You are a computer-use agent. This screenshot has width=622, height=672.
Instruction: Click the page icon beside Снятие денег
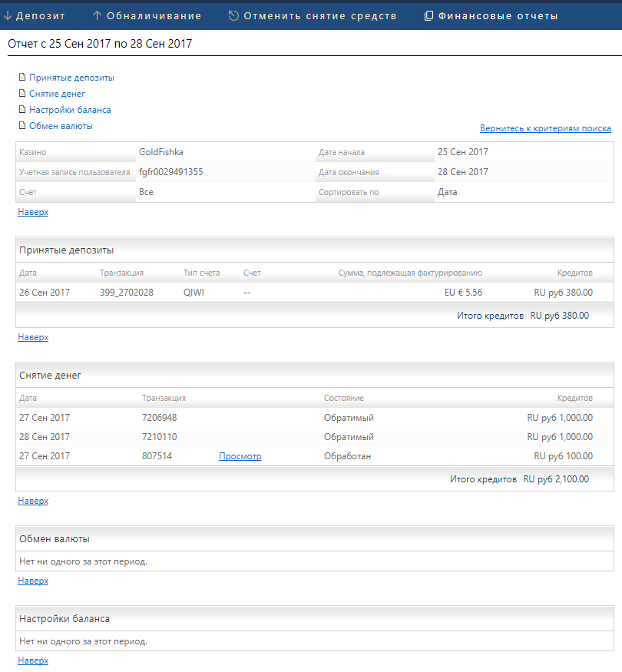pos(22,93)
